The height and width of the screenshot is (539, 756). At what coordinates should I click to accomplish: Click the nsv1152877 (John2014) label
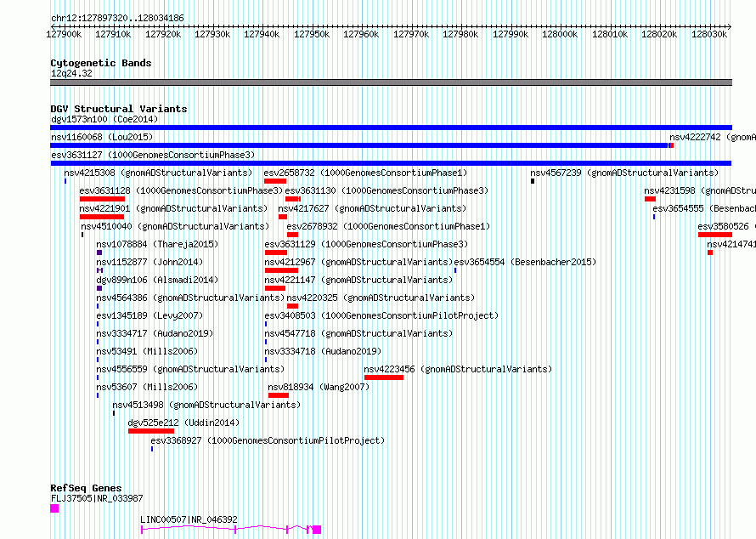point(150,262)
